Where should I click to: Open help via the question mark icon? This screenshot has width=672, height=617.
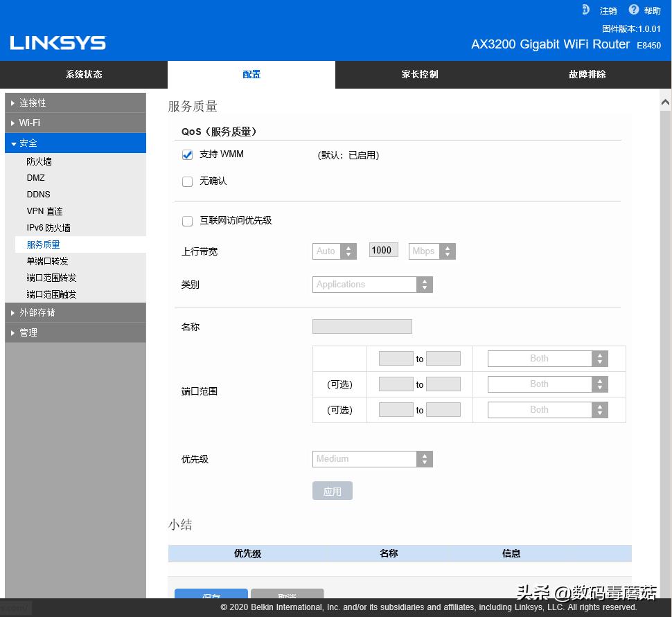pyautogui.click(x=634, y=10)
